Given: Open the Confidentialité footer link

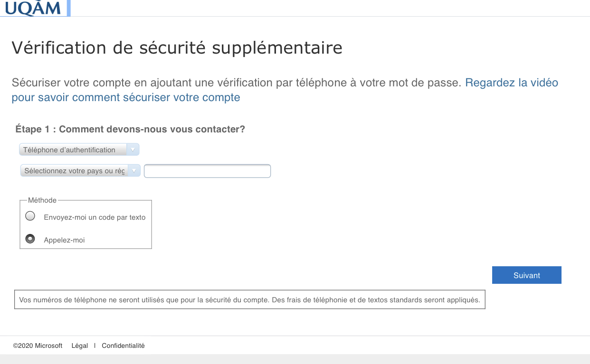Looking at the screenshot, I should [x=123, y=345].
